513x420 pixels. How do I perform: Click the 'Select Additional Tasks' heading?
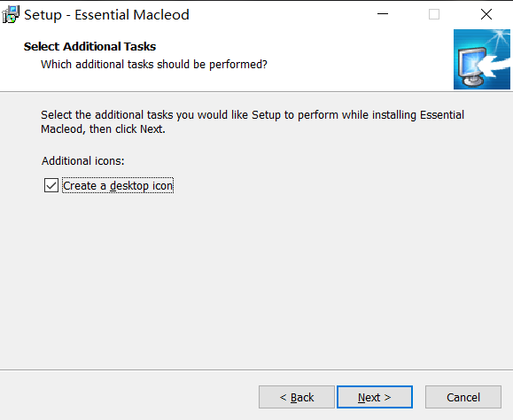(x=89, y=46)
